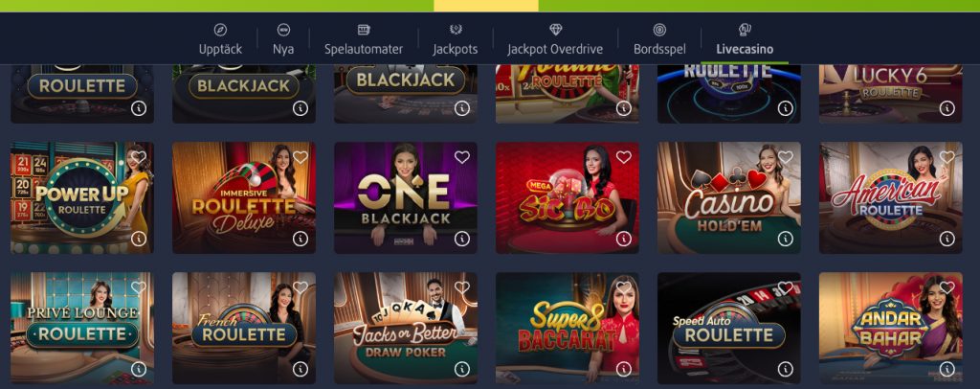The width and height of the screenshot is (980, 389).
Task: Switch to the Upptäck tab
Action: pos(221,39)
